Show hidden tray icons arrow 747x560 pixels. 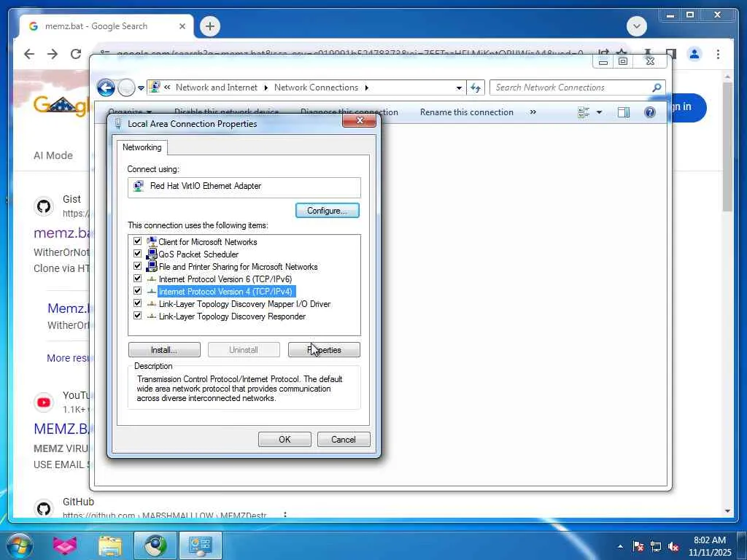point(620,546)
